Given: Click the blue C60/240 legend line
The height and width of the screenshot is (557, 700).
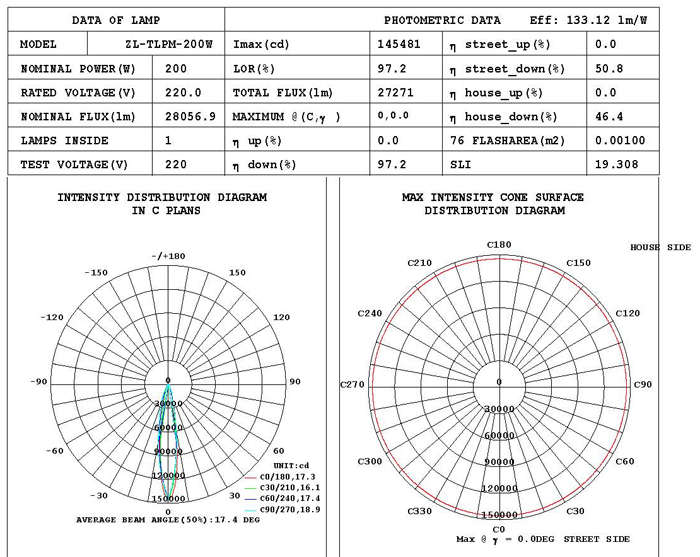Looking at the screenshot, I should pyautogui.click(x=250, y=499).
